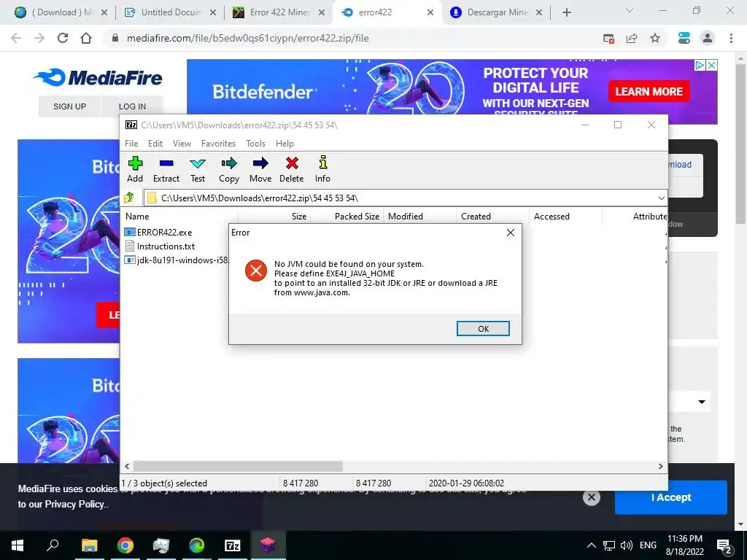Click the SIGN UP button on MediaFire
This screenshot has width=747, height=560.
[x=69, y=106]
